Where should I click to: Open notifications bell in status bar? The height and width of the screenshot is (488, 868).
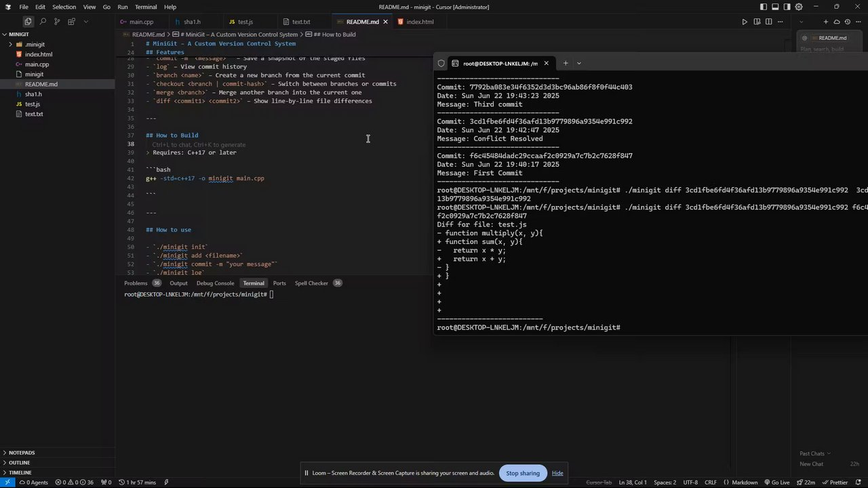coord(859,483)
